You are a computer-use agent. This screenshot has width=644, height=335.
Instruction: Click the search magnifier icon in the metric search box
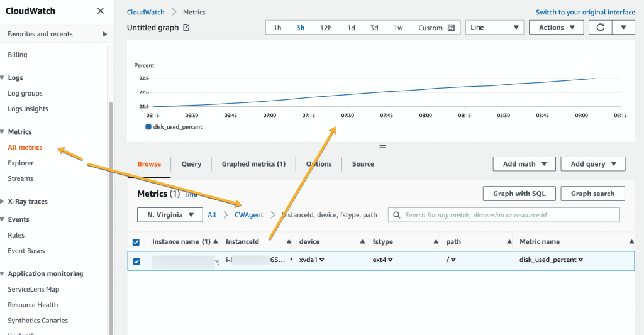pyautogui.click(x=396, y=215)
